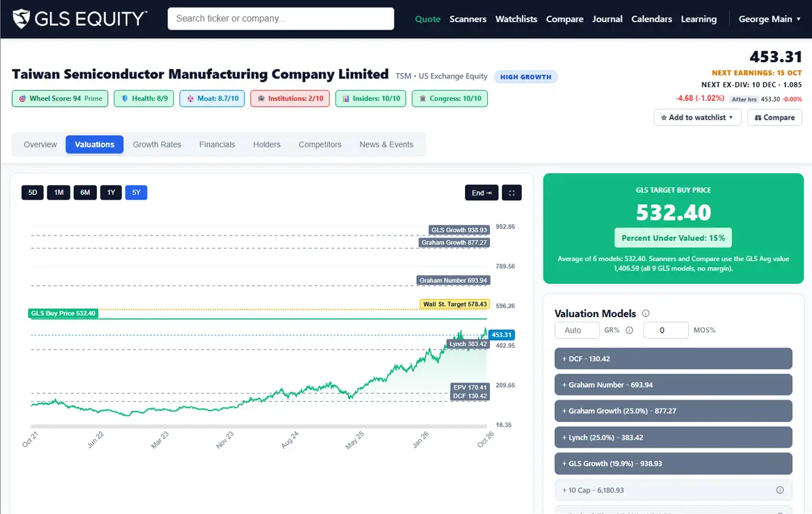Expand the Graham Growth (25.0%) model
Viewport: 812px width, 514px height.
pos(673,411)
